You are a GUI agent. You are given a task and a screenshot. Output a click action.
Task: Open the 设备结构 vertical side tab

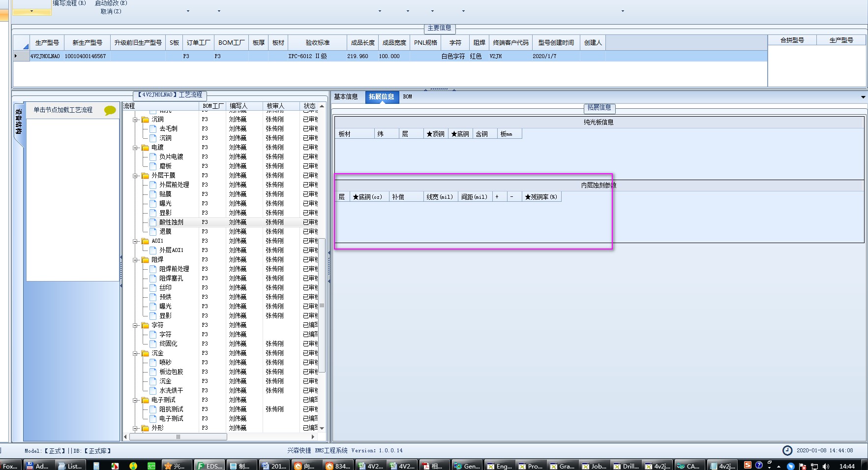[18, 122]
